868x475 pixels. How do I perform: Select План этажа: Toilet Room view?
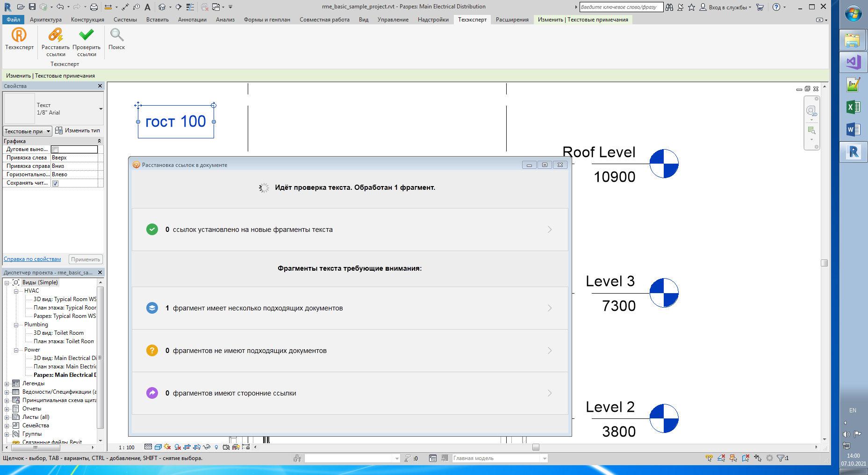[x=64, y=341]
